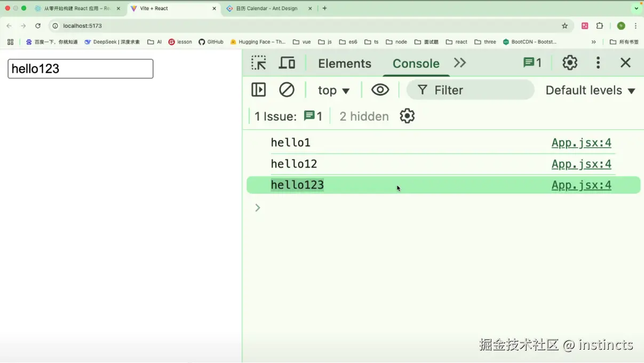The image size is (644, 363).
Task: Open the three bookmarks folder
Action: (486, 42)
